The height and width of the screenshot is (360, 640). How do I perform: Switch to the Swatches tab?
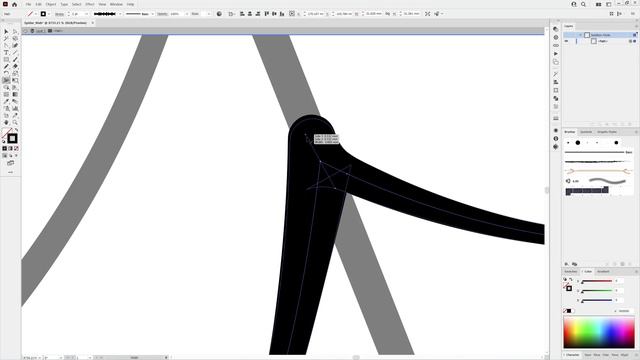(571, 271)
